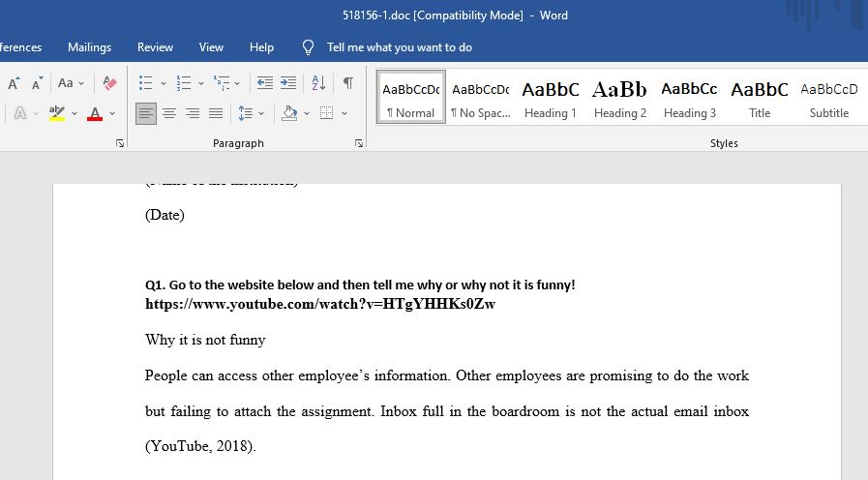Open multilevel list dropdown arrow
The height and width of the screenshot is (480, 868).
237,83
